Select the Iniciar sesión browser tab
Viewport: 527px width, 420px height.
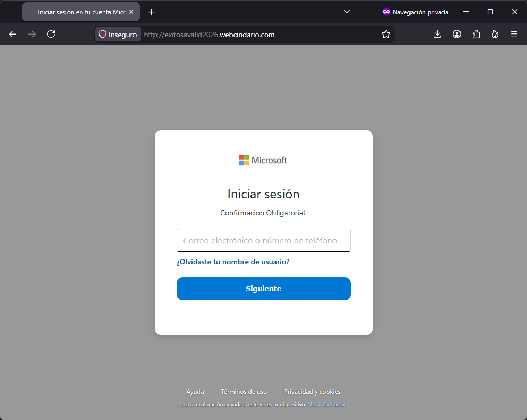point(81,12)
